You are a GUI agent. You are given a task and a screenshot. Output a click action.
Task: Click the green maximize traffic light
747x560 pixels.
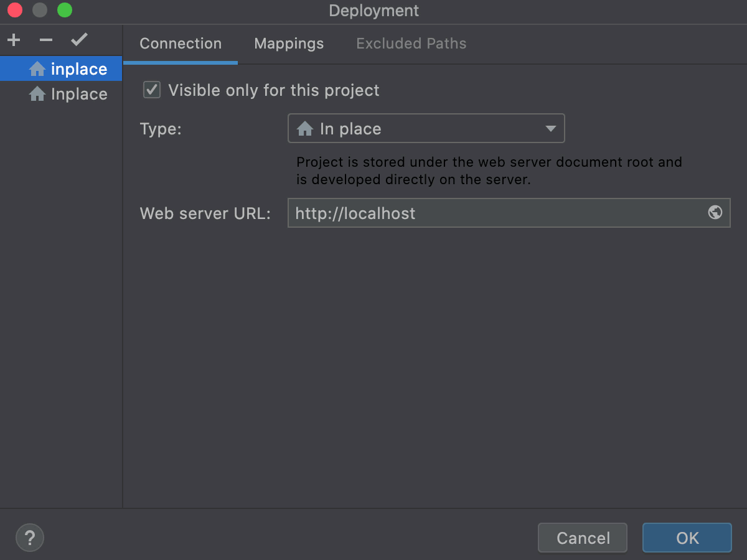click(x=65, y=10)
